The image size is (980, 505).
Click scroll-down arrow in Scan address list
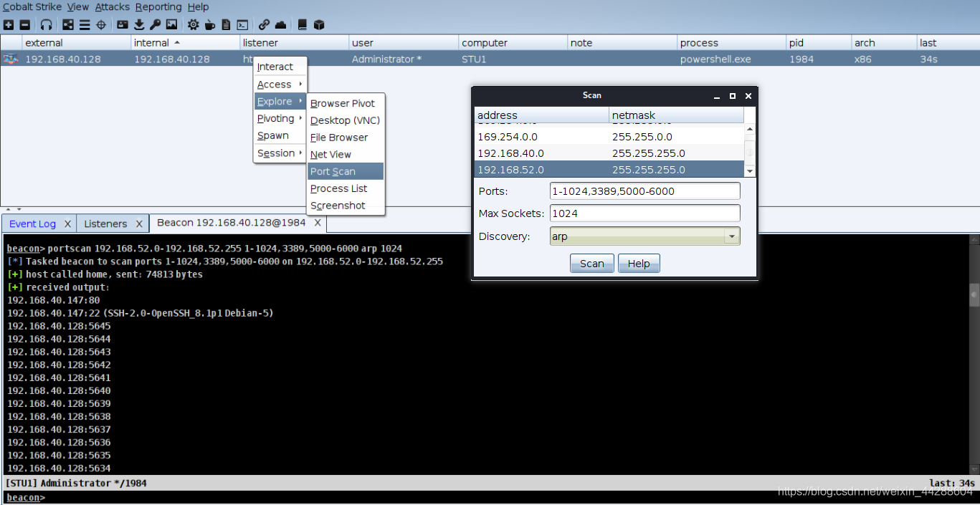pos(750,172)
